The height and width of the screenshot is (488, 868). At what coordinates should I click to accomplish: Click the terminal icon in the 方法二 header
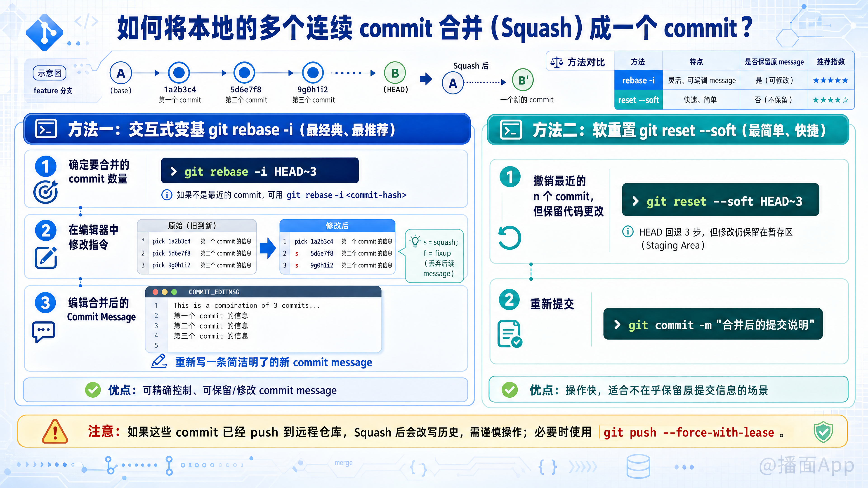[x=511, y=130]
